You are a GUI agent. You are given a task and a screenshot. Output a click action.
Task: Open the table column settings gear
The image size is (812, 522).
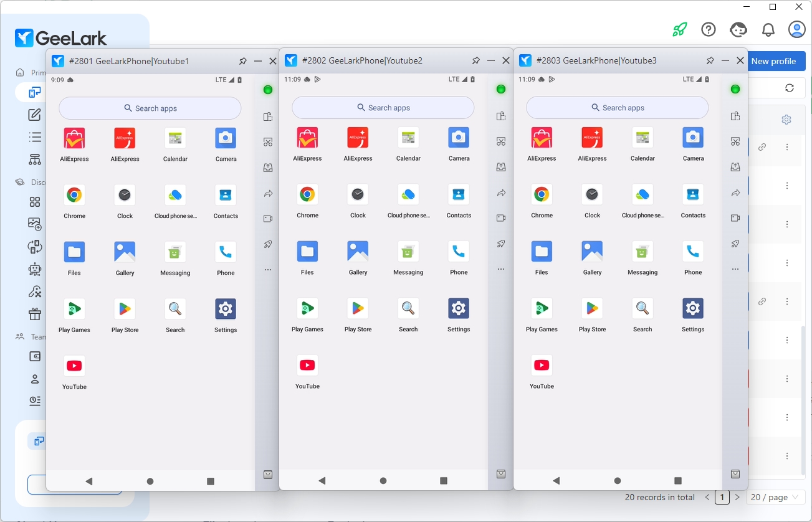786,120
